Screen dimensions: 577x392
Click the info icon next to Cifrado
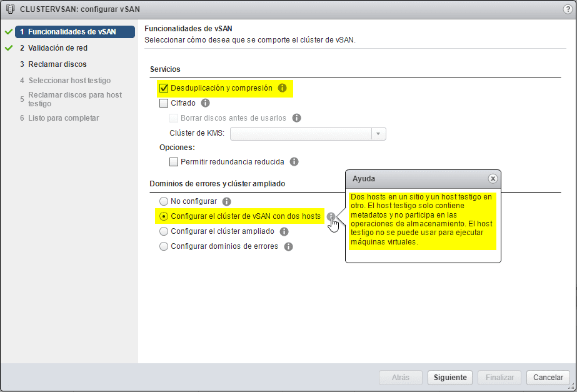204,103
